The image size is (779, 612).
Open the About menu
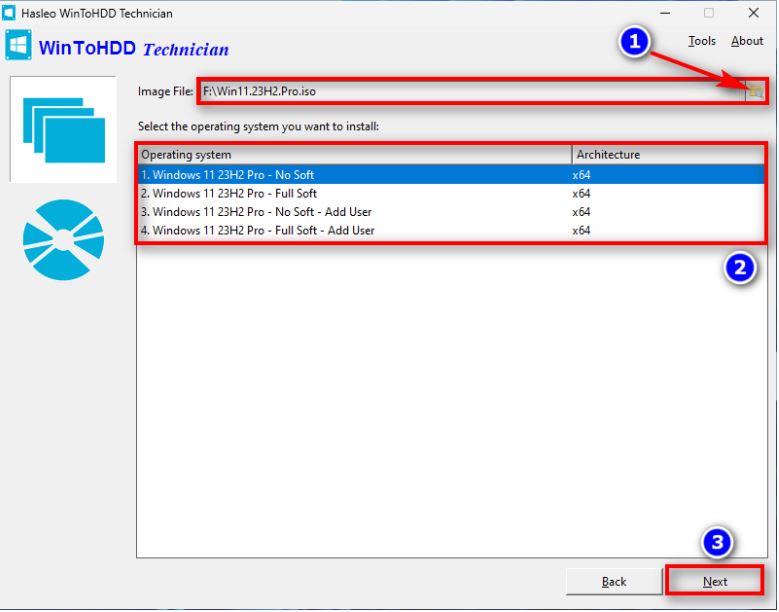tap(746, 41)
